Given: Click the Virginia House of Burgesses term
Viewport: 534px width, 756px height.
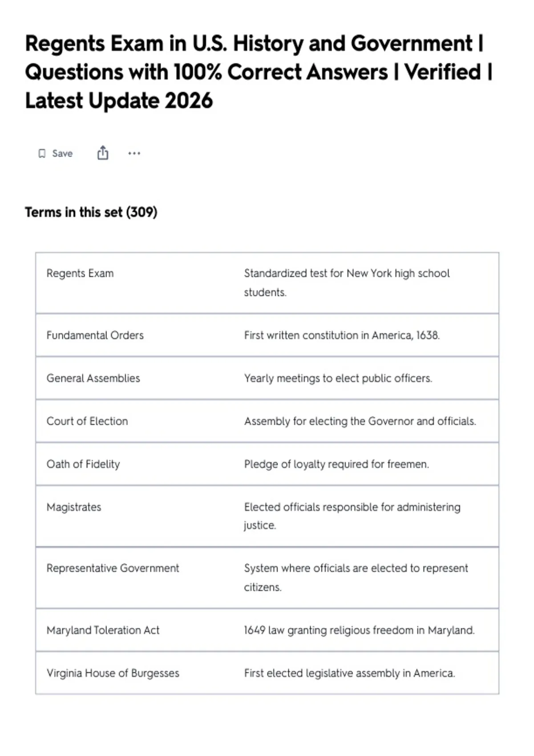Looking at the screenshot, I should (x=113, y=673).
